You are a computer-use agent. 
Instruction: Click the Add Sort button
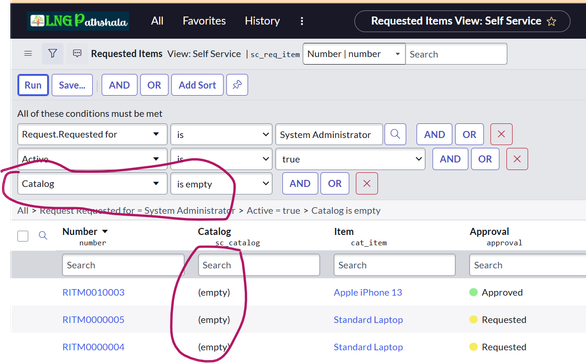(197, 85)
